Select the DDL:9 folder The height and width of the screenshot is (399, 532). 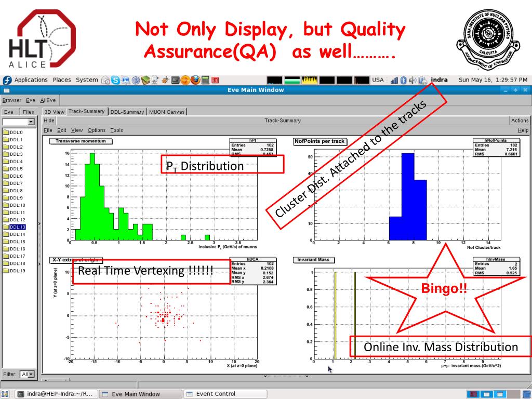tap(13, 198)
